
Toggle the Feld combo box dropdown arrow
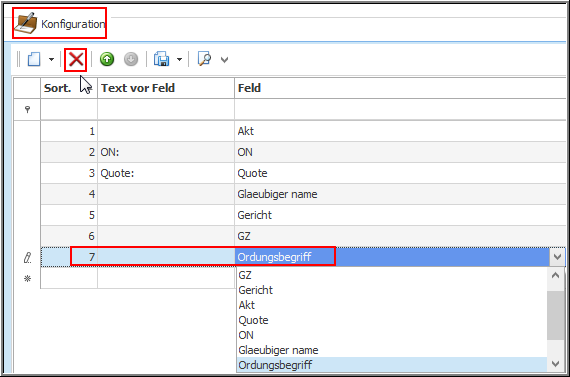click(x=557, y=257)
